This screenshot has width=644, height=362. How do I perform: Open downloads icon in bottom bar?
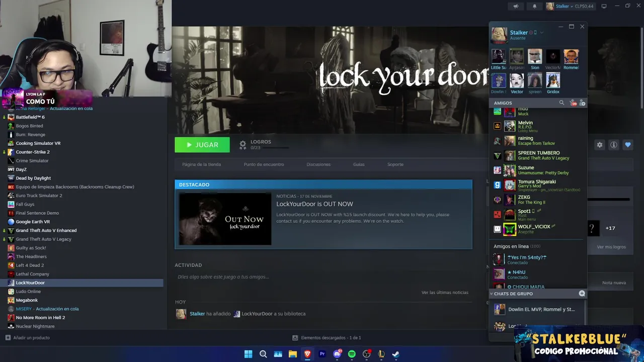click(295, 338)
